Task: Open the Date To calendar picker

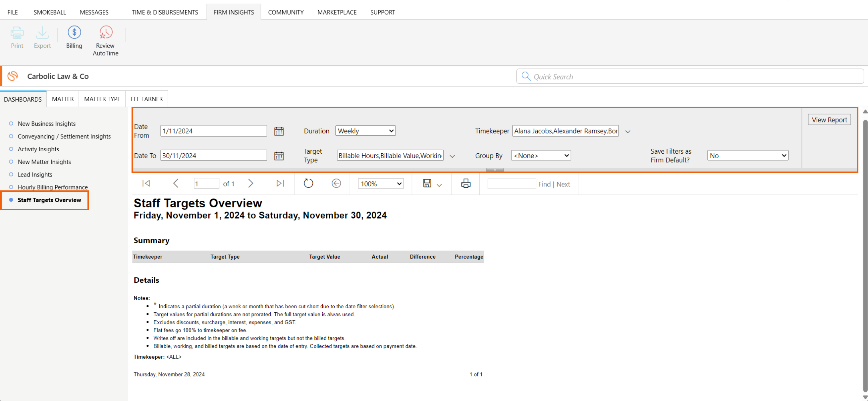Action: tap(279, 156)
